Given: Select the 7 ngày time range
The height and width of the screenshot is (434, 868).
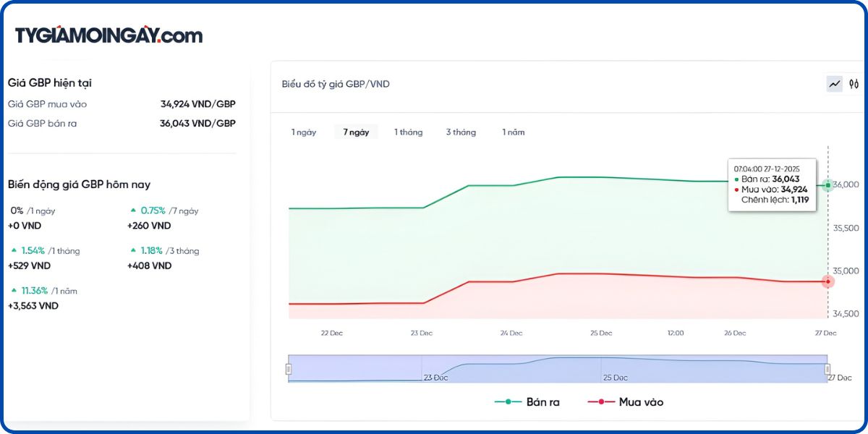Looking at the screenshot, I should 356,132.
